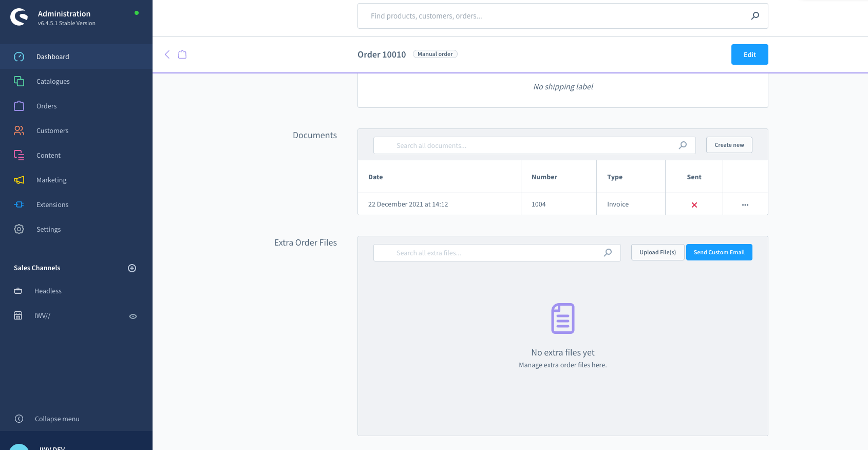Toggle the eye icon beside IWV// channel
This screenshot has height=450, width=868.
click(x=133, y=316)
